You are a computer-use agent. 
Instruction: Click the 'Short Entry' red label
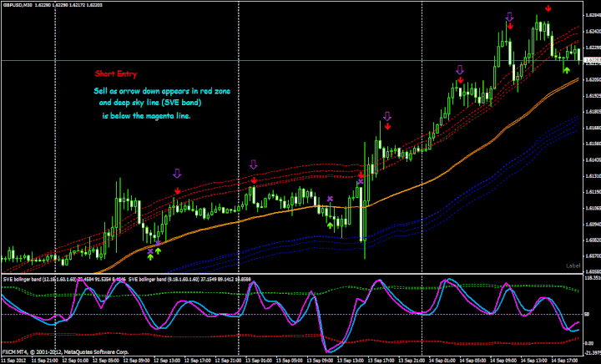(x=116, y=73)
